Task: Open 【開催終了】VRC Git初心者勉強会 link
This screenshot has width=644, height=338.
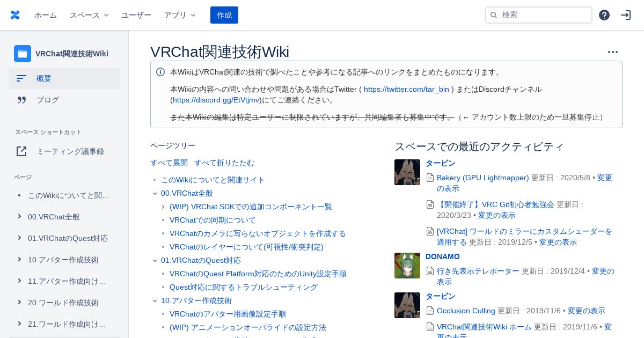Action: coord(495,204)
